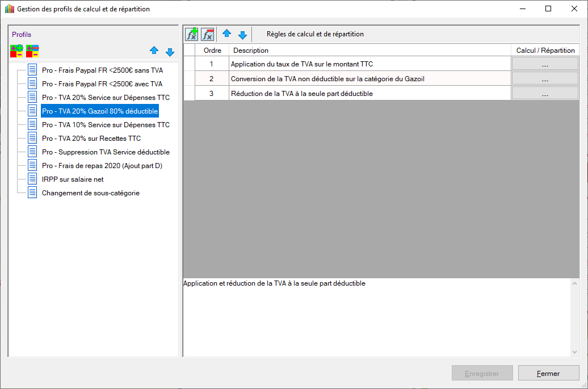Select the 'IRPP sur salaire net' profile
The height and width of the screenshot is (389, 588).
coord(73,179)
